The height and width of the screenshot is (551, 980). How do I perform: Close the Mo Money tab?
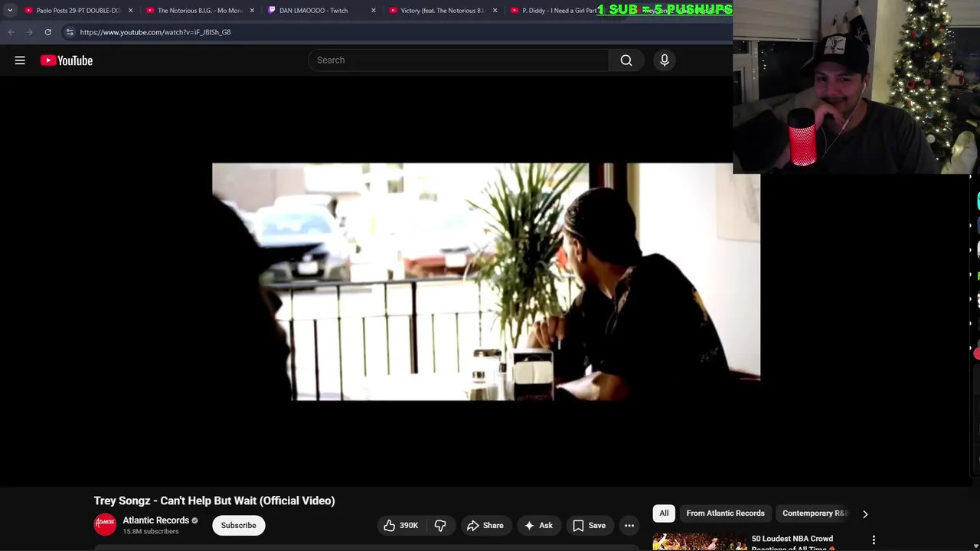252,11
